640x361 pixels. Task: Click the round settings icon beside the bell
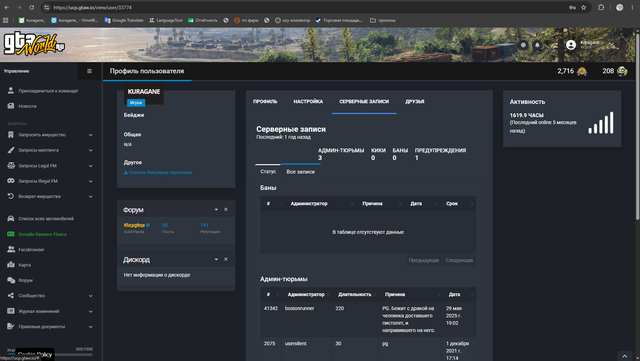(523, 45)
